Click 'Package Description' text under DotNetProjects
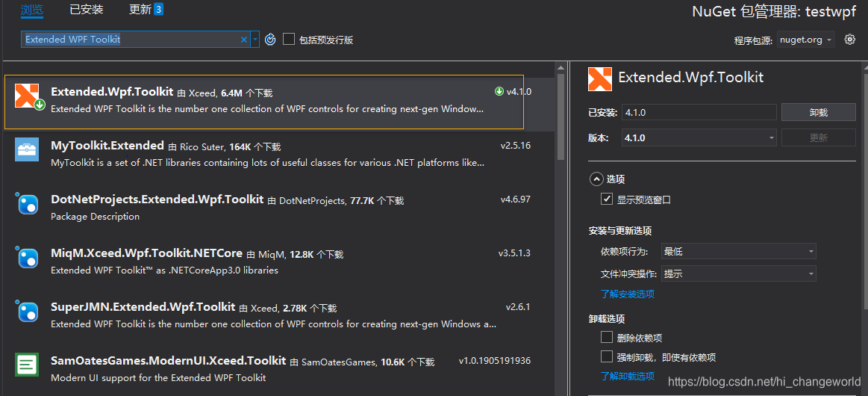The width and height of the screenshot is (868, 396). point(96,217)
